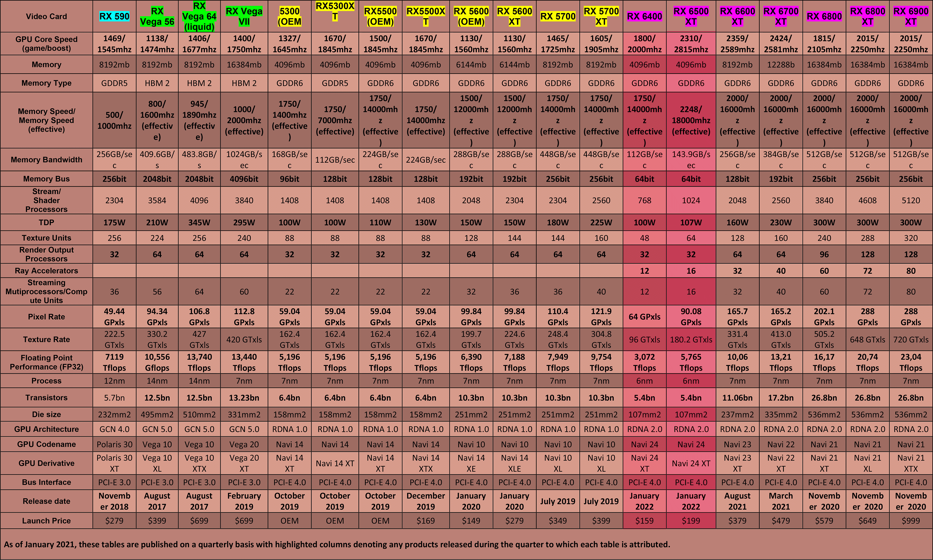This screenshot has height=560, width=933.
Task: Select the Process row label
Action: click(x=46, y=381)
